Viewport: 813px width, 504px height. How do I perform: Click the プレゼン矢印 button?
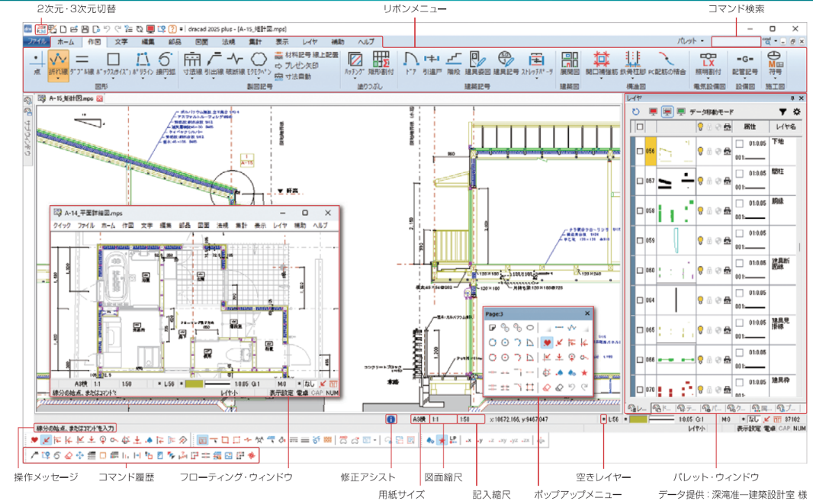click(297, 66)
